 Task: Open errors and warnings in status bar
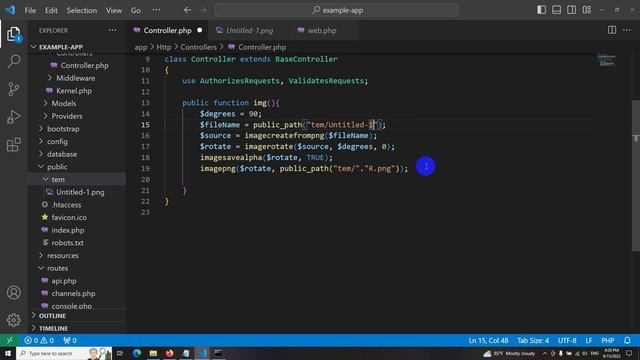(39, 340)
